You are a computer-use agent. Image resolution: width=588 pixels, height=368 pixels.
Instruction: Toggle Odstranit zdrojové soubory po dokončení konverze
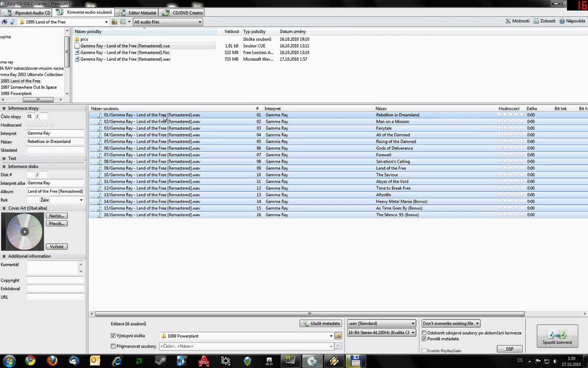pyautogui.click(x=424, y=333)
